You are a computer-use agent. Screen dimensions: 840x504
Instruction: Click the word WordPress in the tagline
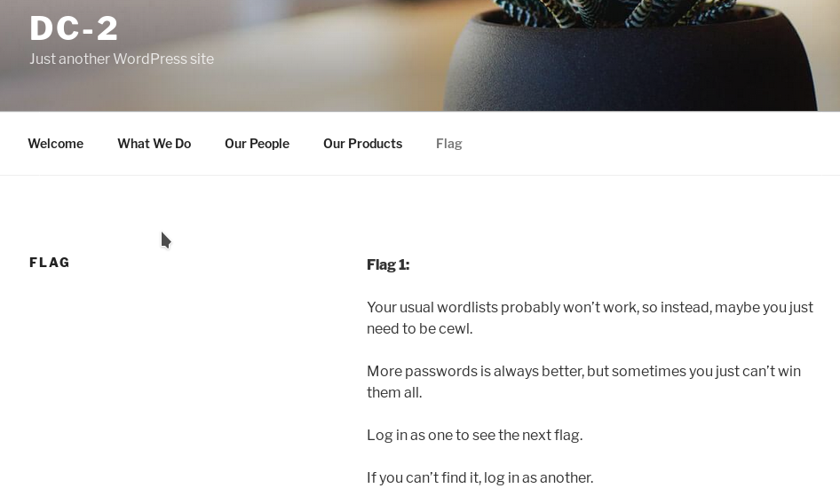(x=150, y=59)
